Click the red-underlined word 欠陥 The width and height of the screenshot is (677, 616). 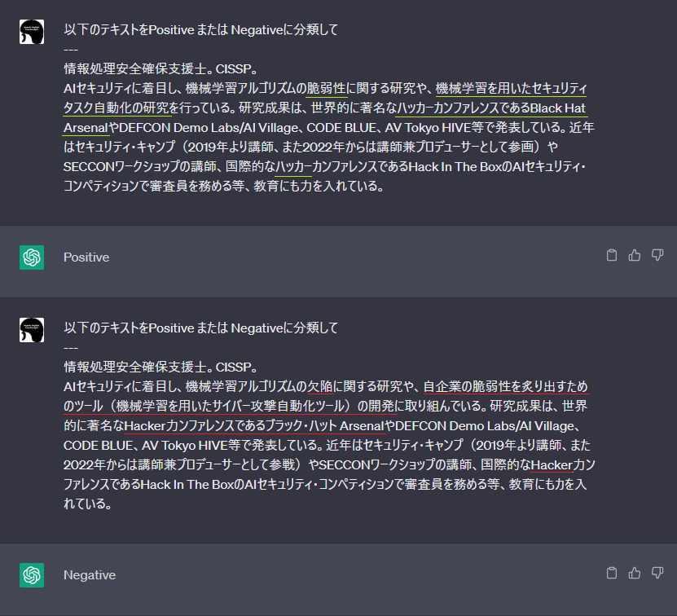point(320,386)
